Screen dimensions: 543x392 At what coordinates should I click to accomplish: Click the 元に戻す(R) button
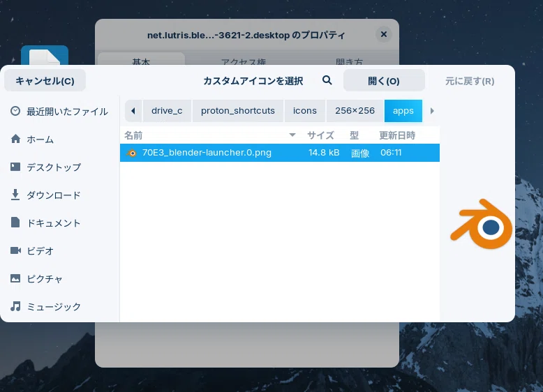(x=470, y=82)
